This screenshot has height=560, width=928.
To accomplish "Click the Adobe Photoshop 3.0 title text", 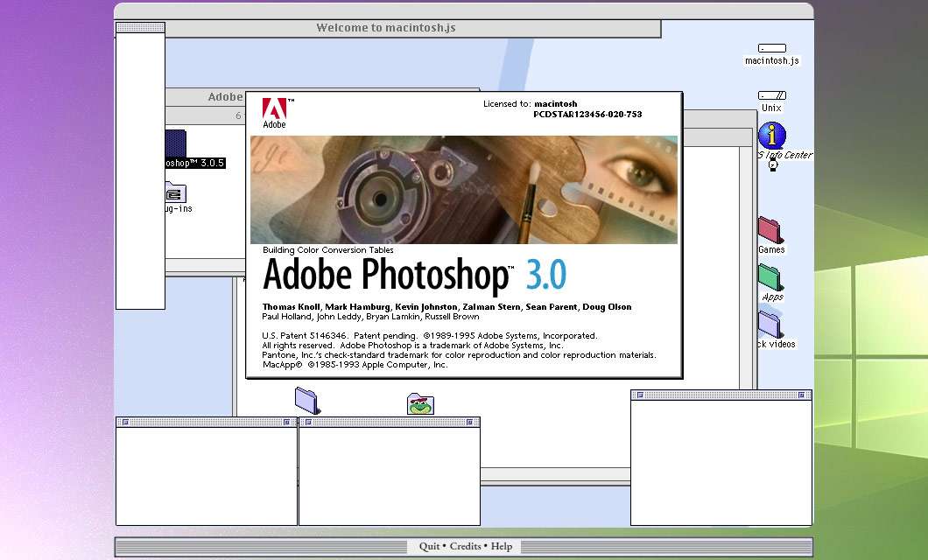I will click(x=414, y=275).
